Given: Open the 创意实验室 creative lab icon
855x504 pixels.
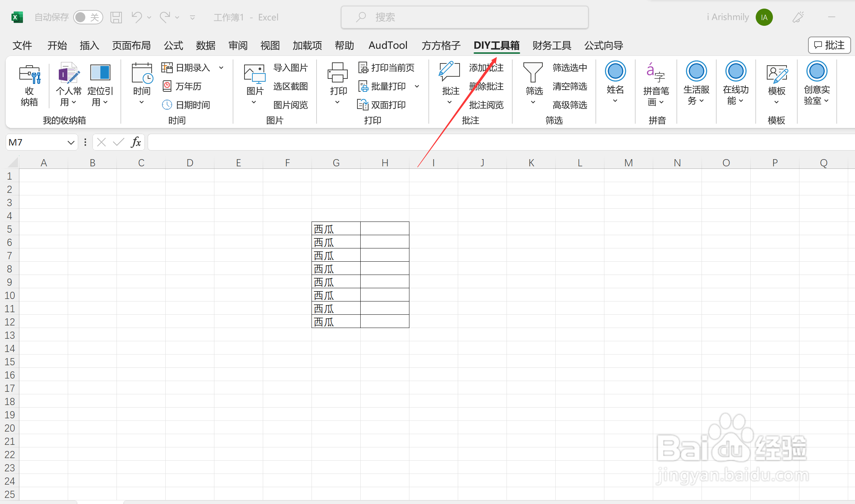Looking at the screenshot, I should [x=817, y=71].
